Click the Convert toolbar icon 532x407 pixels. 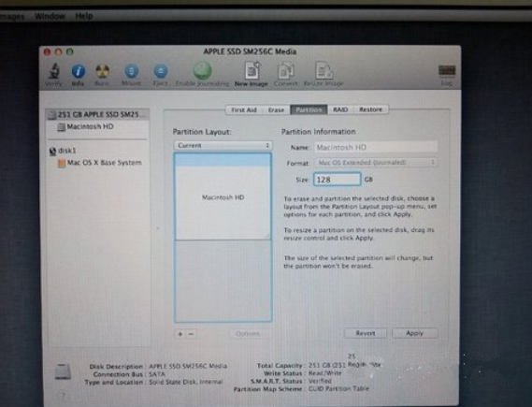[286, 70]
